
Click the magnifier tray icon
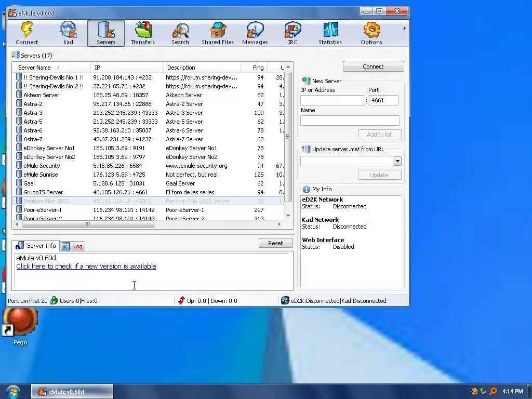(494, 391)
